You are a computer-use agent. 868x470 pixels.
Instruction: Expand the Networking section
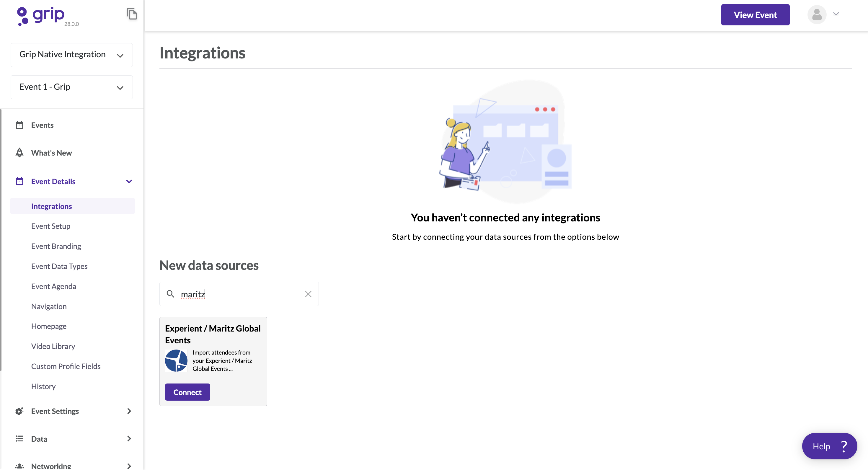coord(129,466)
